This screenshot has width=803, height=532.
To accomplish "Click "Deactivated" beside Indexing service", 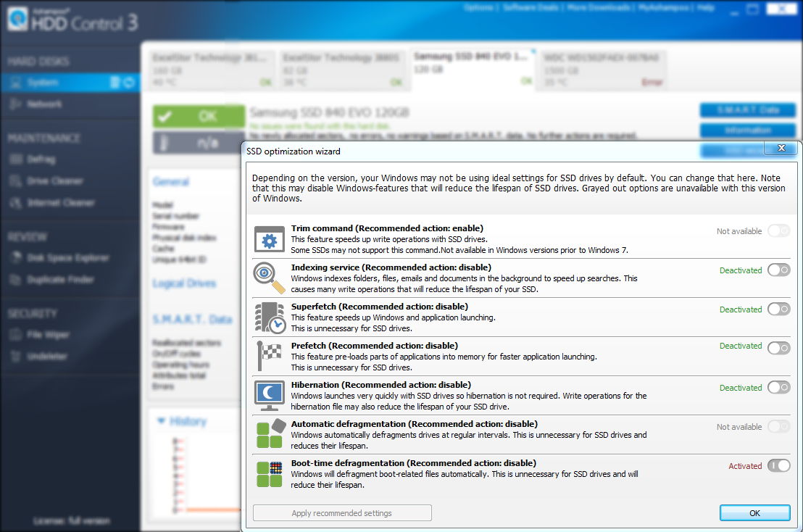I will 741,270.
